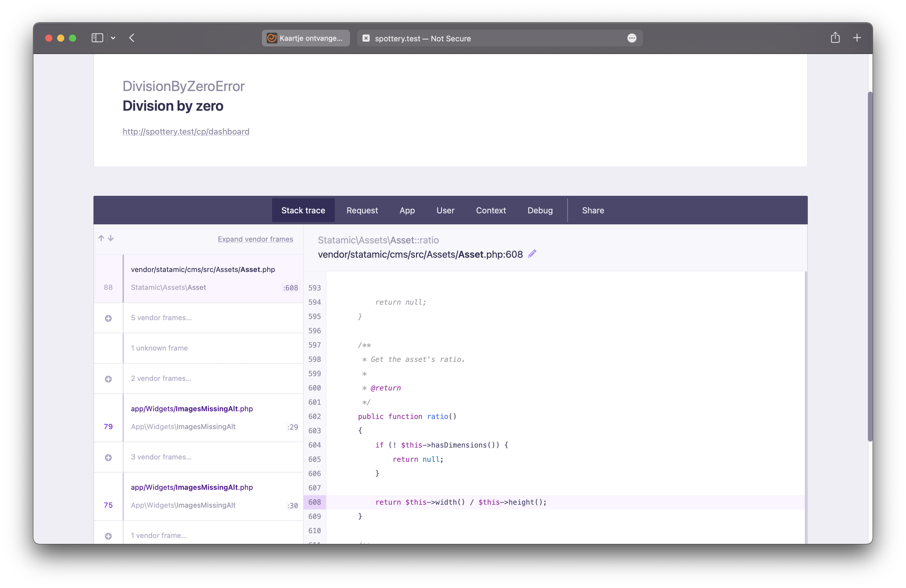The image size is (906, 588).
Task: Open the Debug tab
Action: click(540, 210)
